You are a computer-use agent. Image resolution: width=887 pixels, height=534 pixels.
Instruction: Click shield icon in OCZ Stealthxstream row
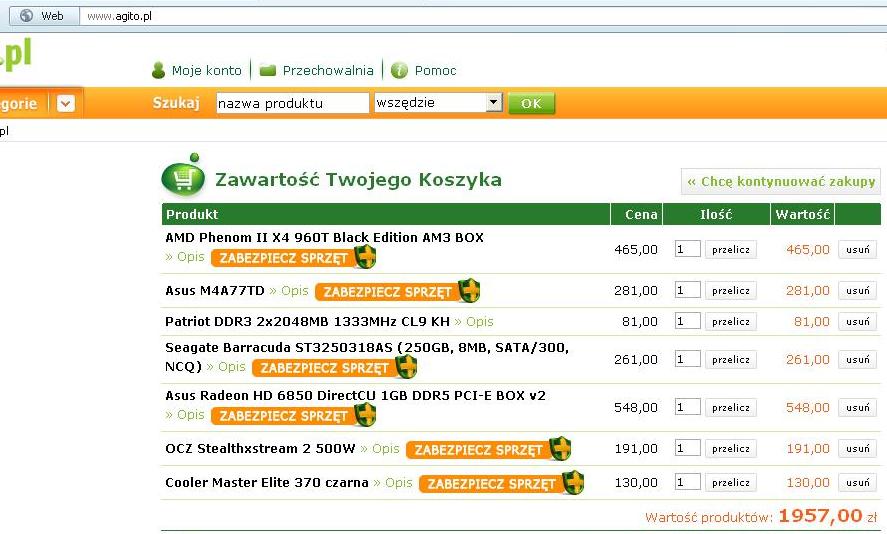(x=560, y=449)
